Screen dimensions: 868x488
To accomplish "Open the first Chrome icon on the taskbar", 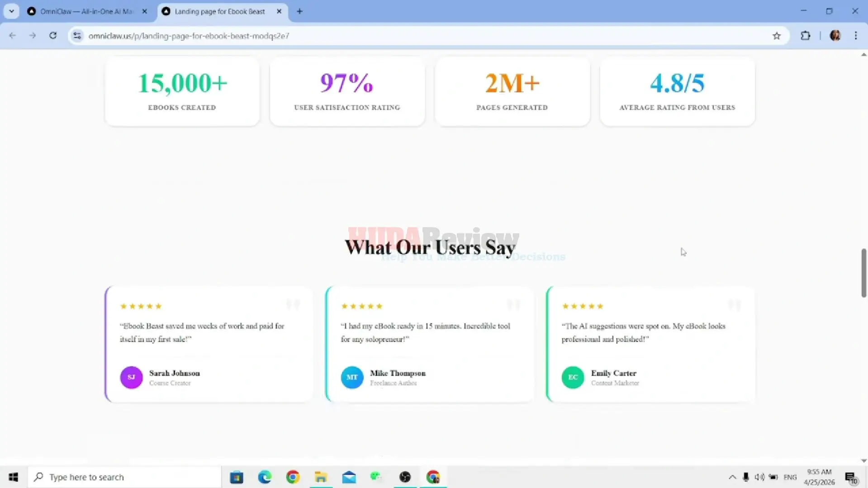I will [293, 477].
